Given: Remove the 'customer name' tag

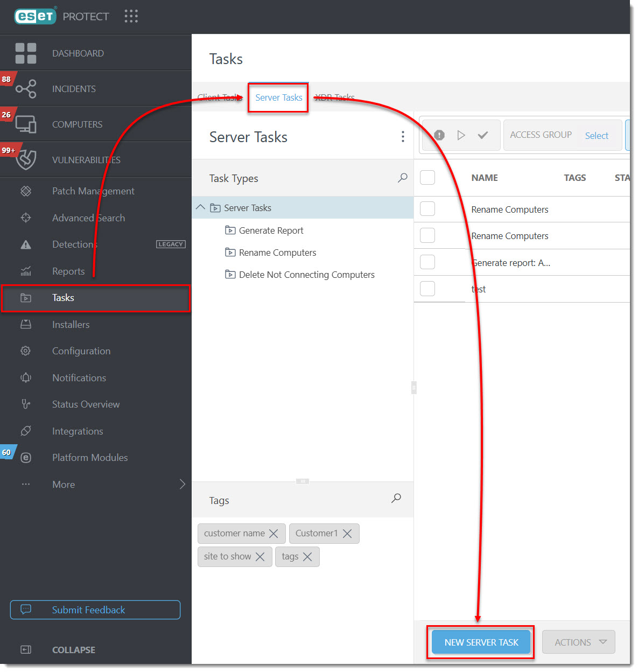Looking at the screenshot, I should click(274, 534).
